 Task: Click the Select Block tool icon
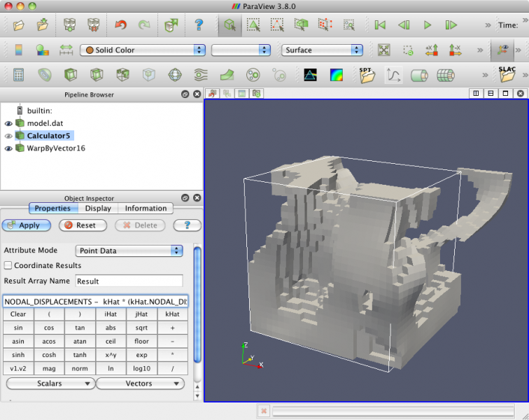pyautogui.click(x=349, y=25)
